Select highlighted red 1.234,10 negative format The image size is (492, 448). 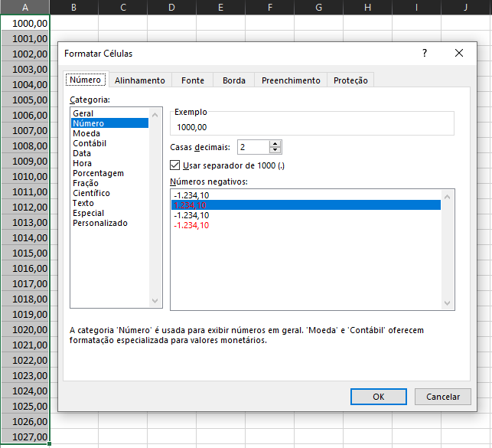[306, 205]
